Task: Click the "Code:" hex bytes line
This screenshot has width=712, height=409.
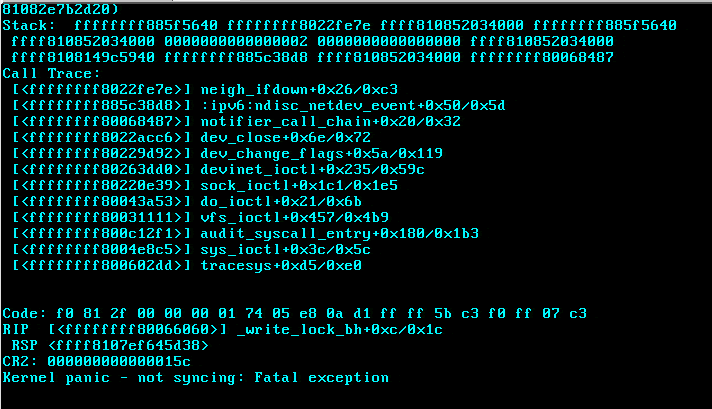Action: 295,313
